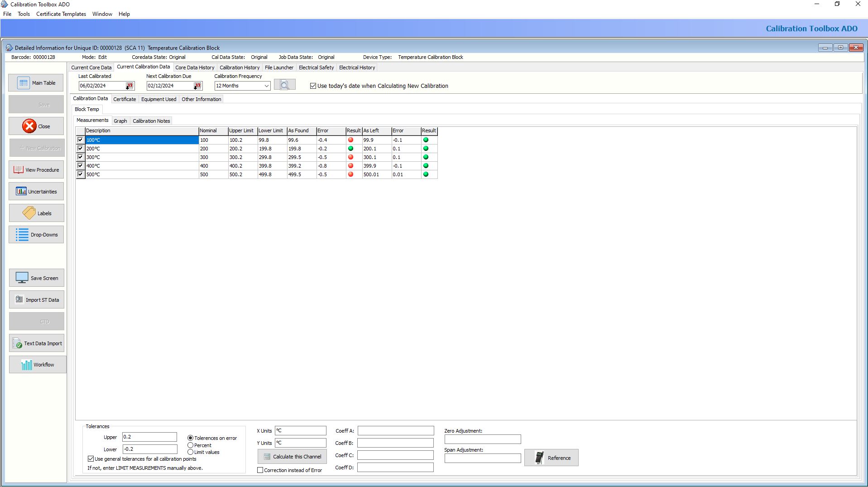This screenshot has height=487, width=868.
Task: Select the Percent radio option
Action: [190, 445]
